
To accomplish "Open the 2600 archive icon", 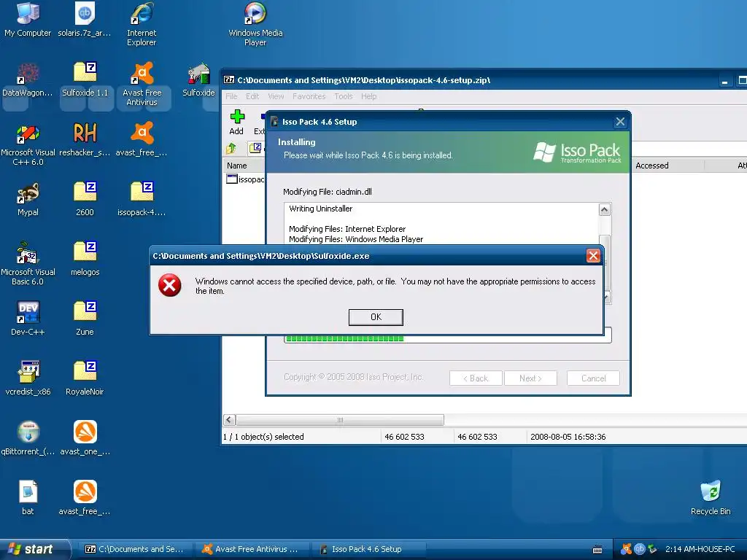I will pyautogui.click(x=85, y=199).
